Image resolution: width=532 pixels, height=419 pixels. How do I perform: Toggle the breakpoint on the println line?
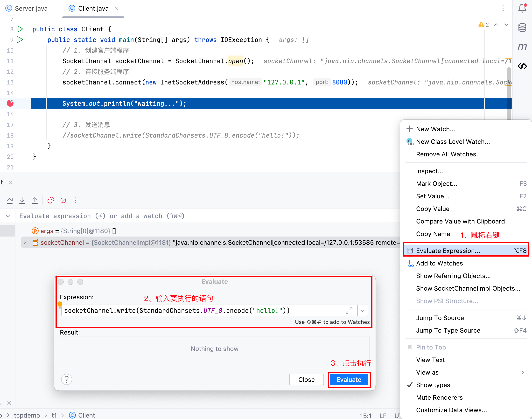tap(10, 103)
